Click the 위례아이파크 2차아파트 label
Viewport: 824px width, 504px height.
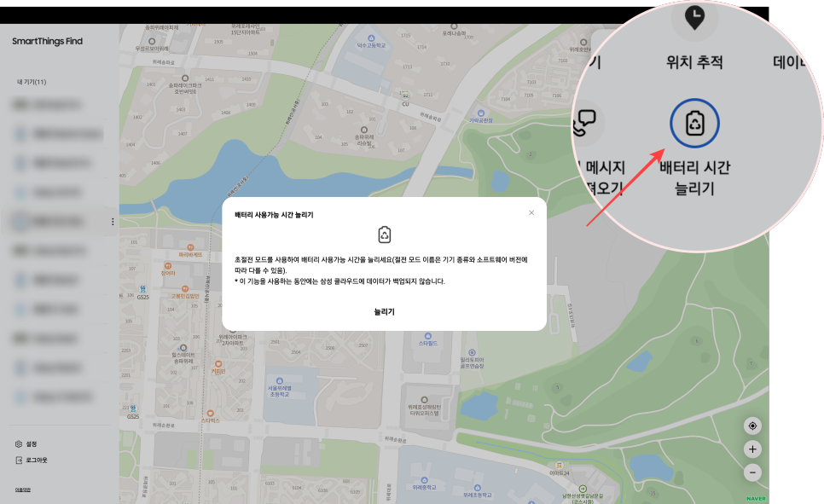coord(233,339)
